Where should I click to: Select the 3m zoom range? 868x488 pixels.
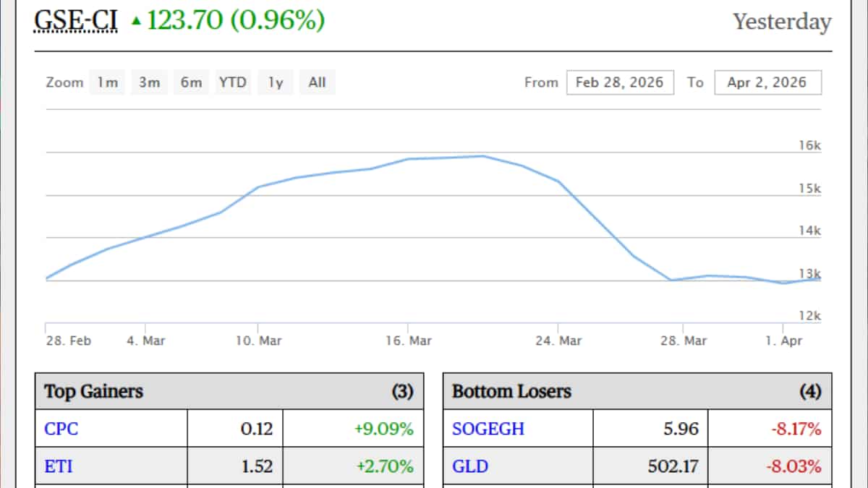(148, 82)
